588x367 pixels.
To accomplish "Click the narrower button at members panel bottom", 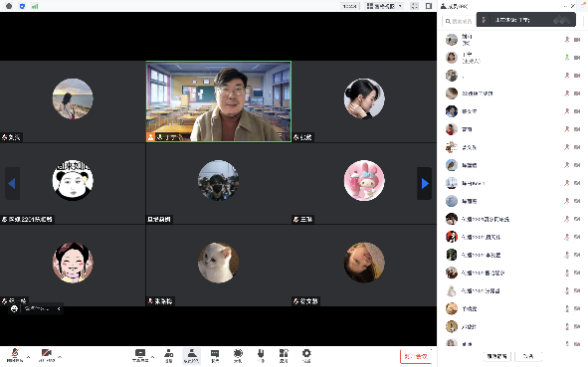I will (x=528, y=356).
